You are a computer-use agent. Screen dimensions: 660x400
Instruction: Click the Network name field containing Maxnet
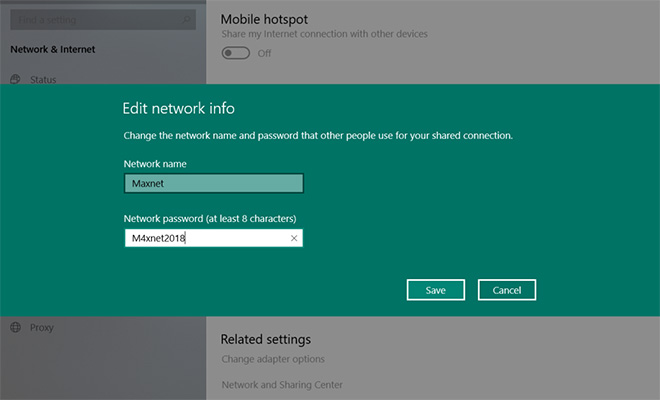tap(213, 184)
